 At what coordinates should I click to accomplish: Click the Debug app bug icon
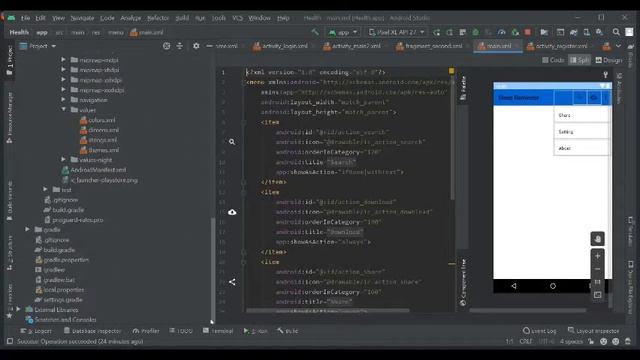(x=476, y=32)
